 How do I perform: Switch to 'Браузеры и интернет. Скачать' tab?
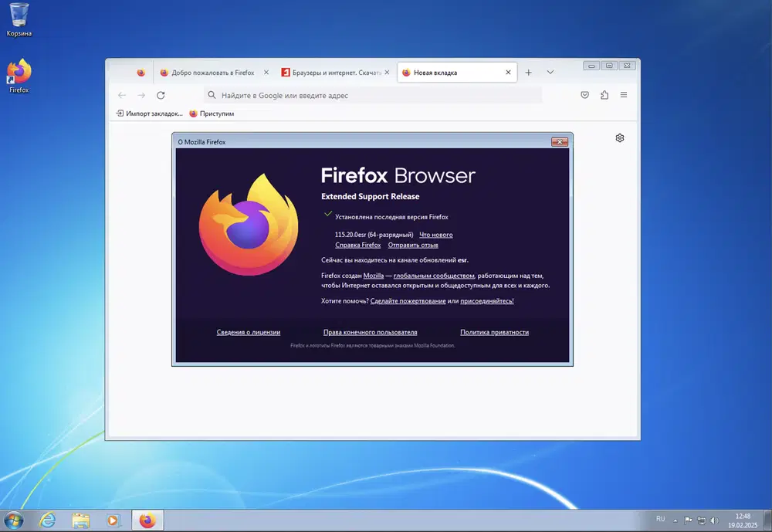point(335,73)
